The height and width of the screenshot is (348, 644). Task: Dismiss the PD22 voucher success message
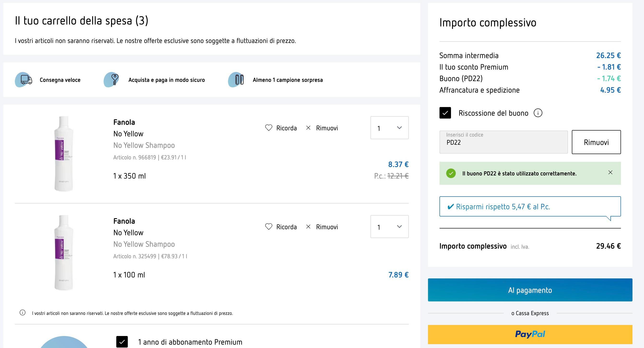(610, 172)
